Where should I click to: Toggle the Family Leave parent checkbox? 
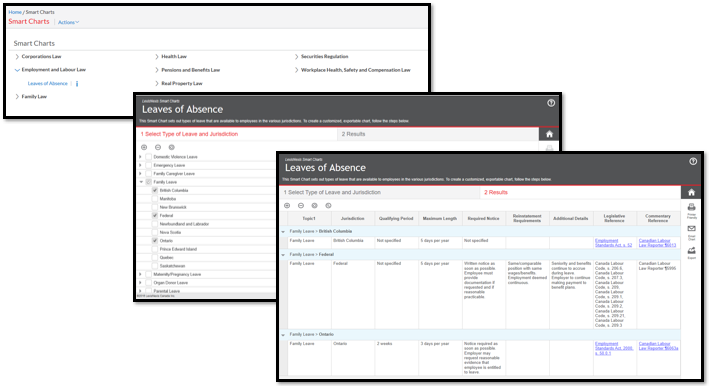[x=148, y=182]
